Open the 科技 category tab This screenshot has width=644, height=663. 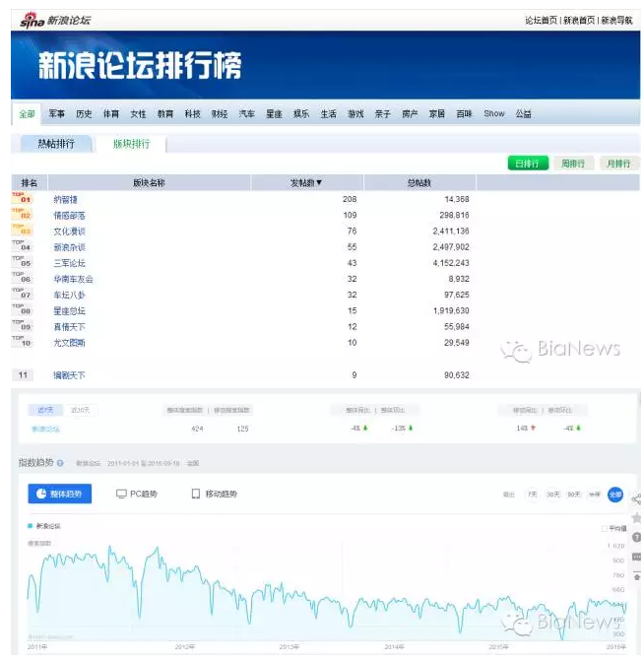(x=193, y=113)
